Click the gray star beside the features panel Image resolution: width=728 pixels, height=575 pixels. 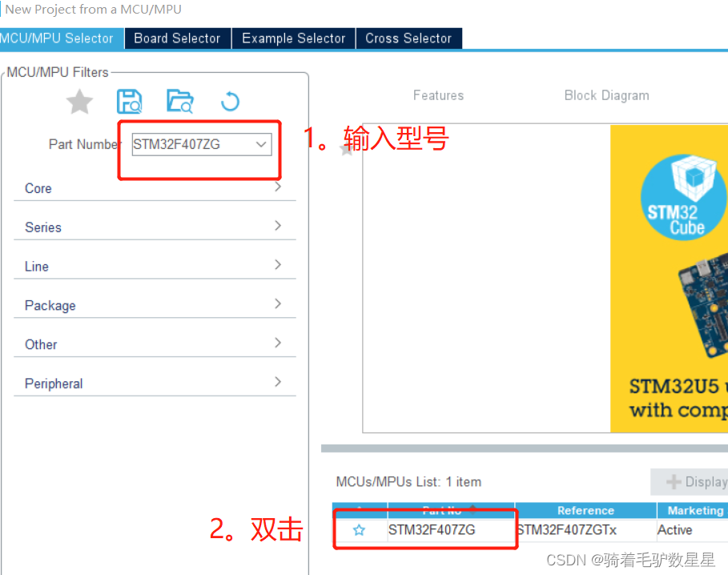346,150
